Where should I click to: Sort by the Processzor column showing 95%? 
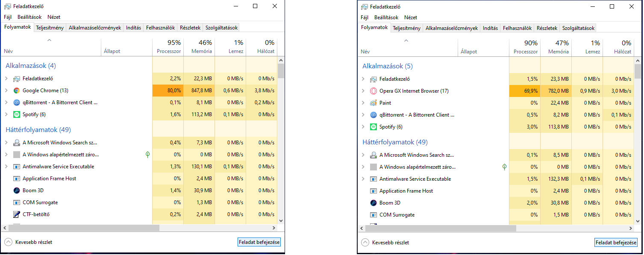click(x=168, y=47)
